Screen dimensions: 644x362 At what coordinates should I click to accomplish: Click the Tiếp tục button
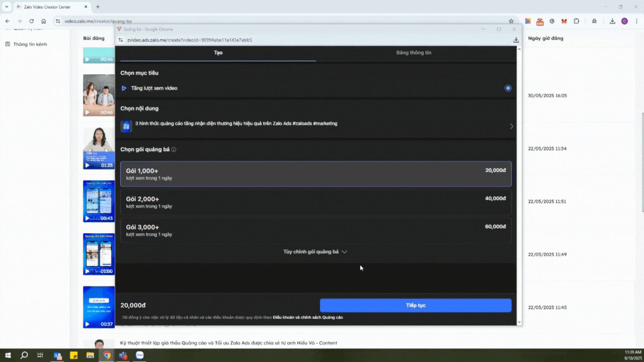(416, 305)
